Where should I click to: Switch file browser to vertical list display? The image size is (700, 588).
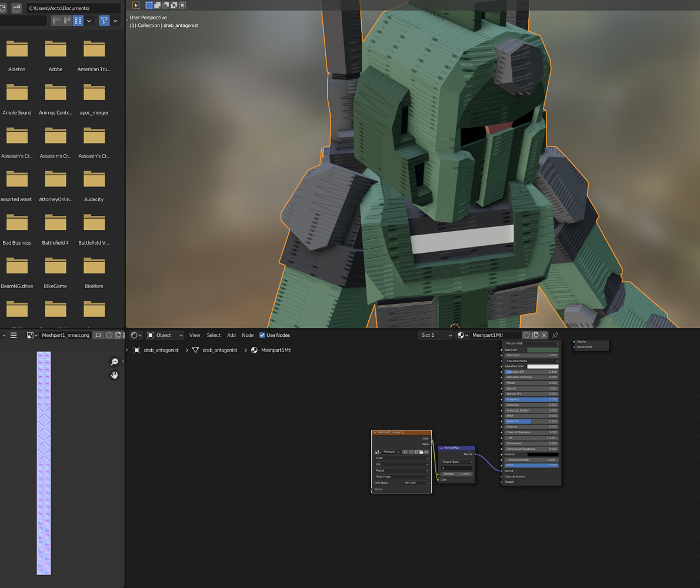[56, 21]
